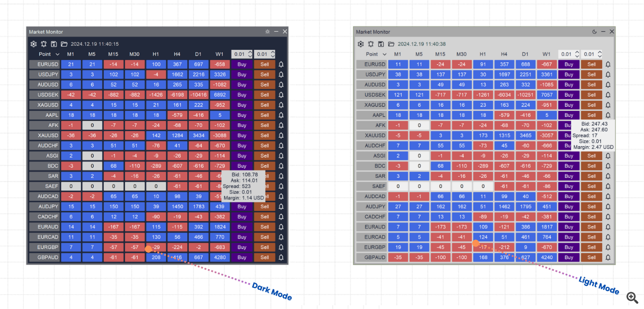Click EURUSD row bell in light window
The height and width of the screenshot is (309, 644).
point(608,64)
